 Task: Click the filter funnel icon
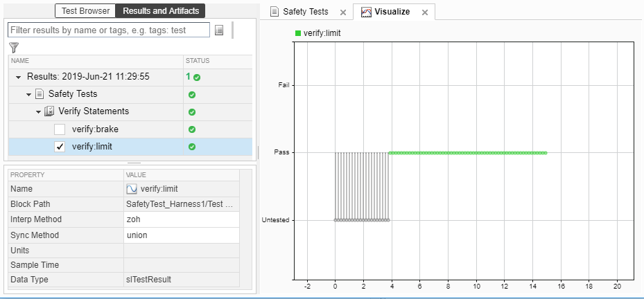pyautogui.click(x=14, y=47)
